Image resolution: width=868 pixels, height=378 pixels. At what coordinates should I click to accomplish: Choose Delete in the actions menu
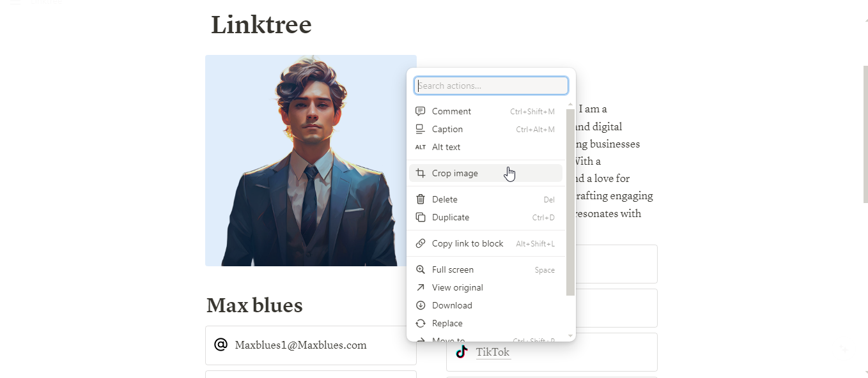pos(486,199)
